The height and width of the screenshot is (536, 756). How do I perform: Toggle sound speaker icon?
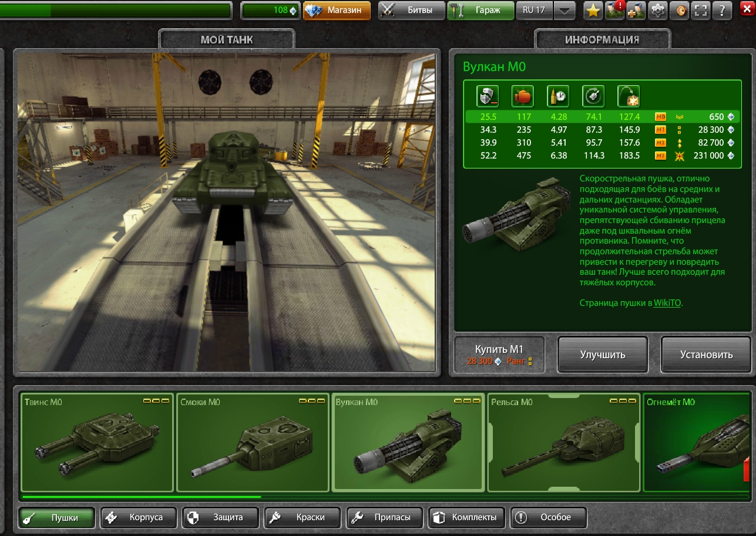(x=678, y=10)
